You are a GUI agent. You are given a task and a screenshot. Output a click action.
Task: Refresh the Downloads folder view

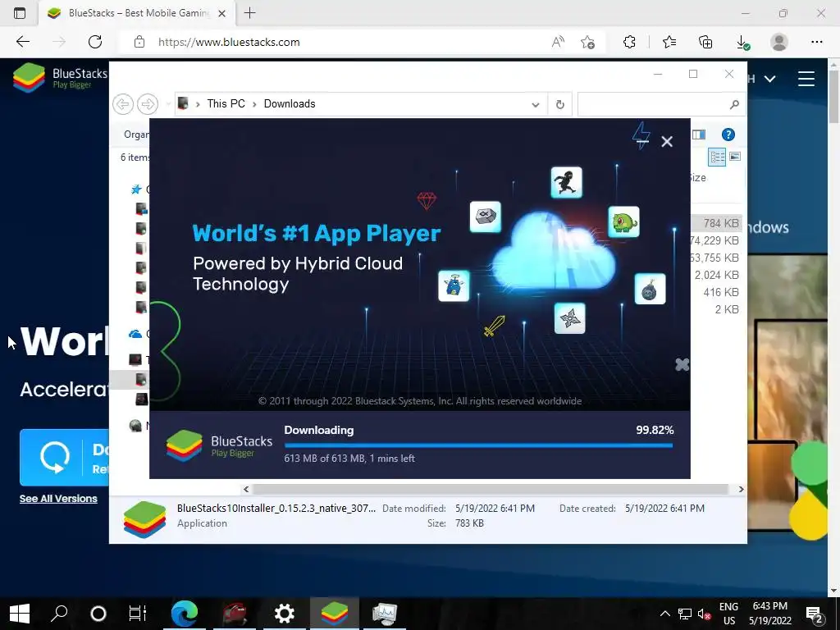[559, 104]
